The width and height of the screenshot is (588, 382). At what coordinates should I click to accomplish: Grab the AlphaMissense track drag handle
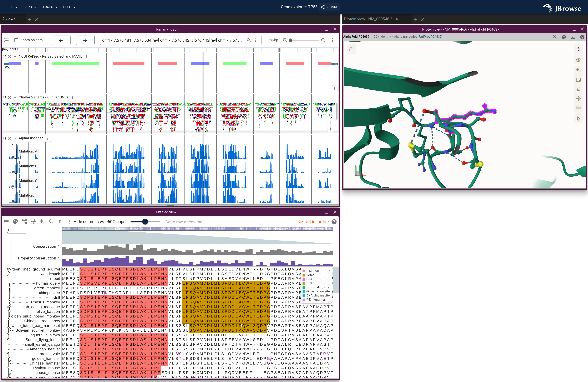coord(4,138)
